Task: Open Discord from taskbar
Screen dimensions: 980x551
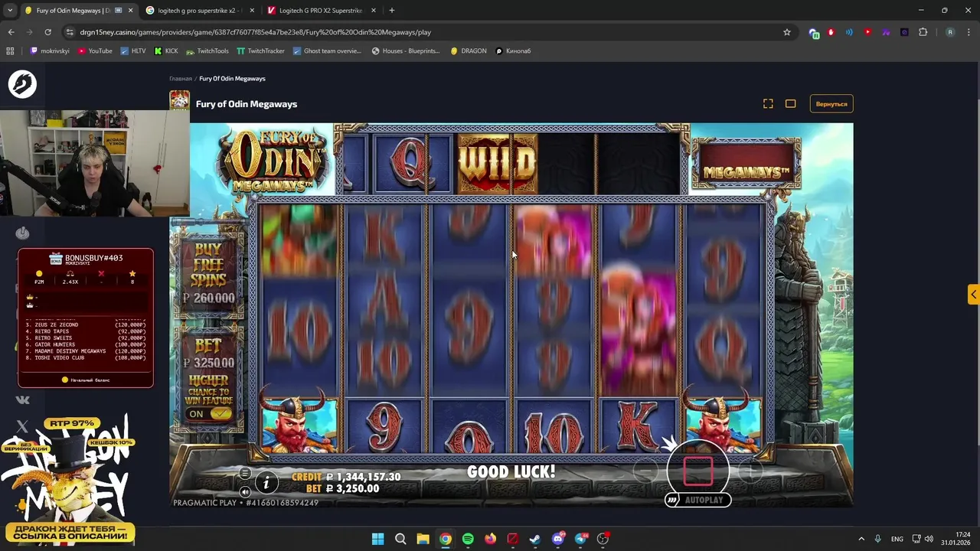Action: tap(558, 539)
